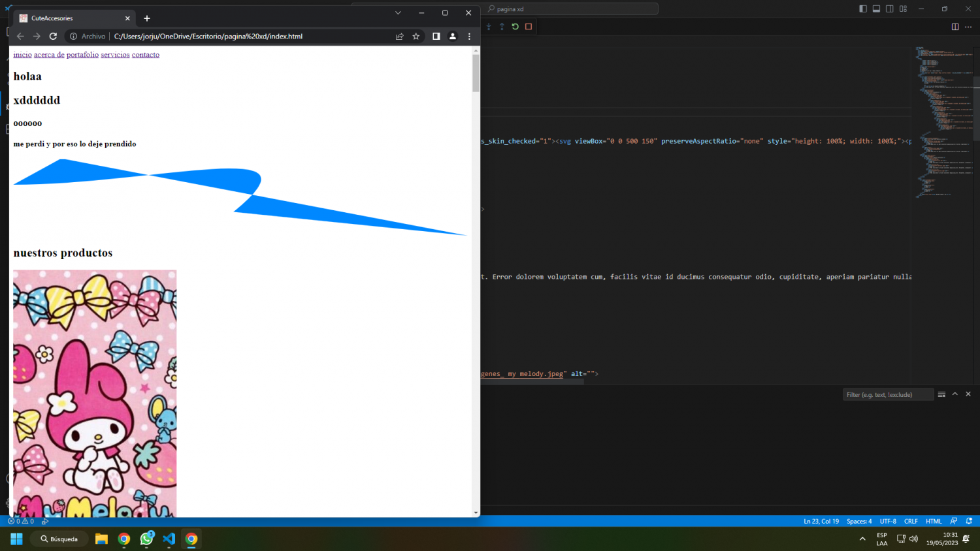980x551 pixels.
Task: Open the Windows Start menu
Action: 17,539
